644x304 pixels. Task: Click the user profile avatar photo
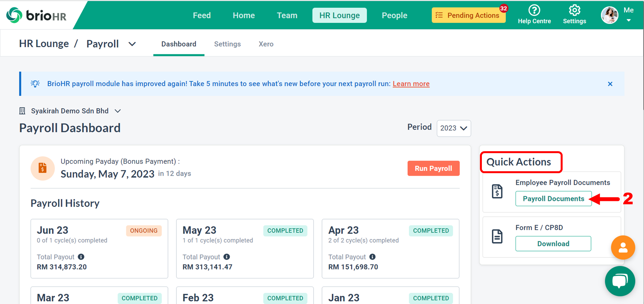point(609,15)
